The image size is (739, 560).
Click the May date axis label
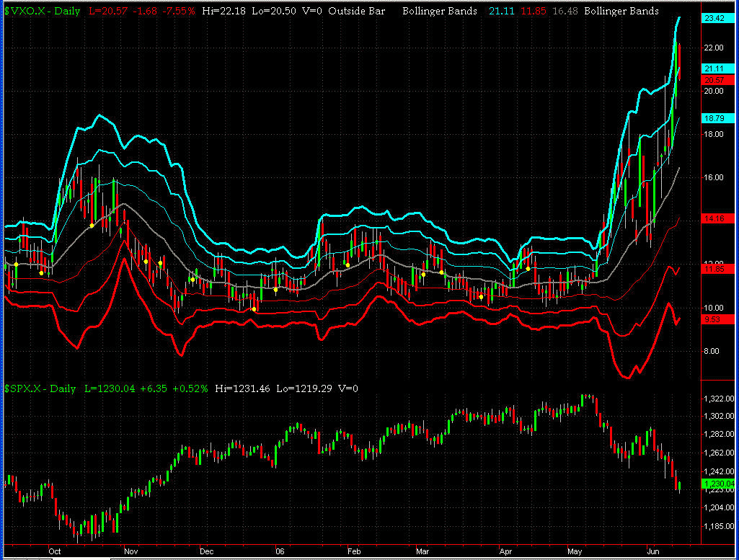(575, 551)
